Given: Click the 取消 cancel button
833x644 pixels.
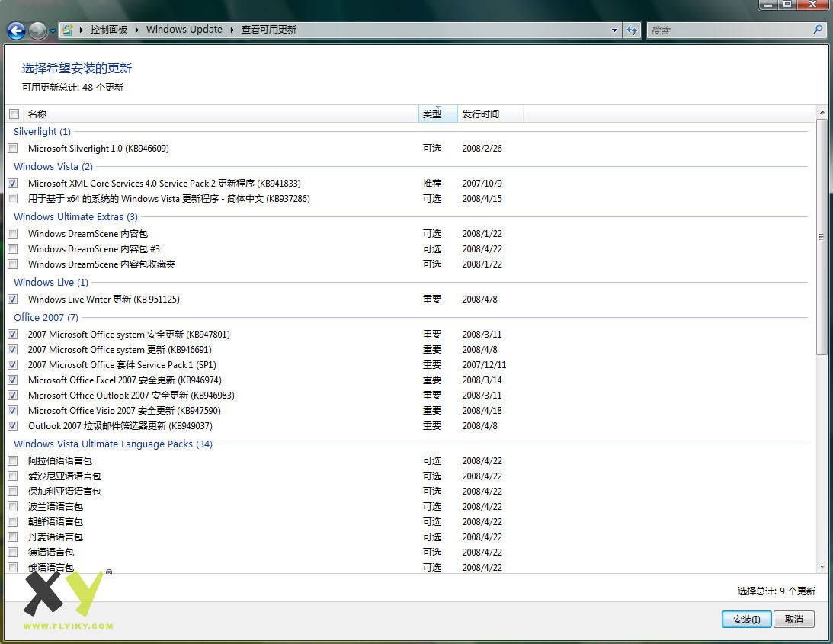Looking at the screenshot, I should tap(793, 620).
